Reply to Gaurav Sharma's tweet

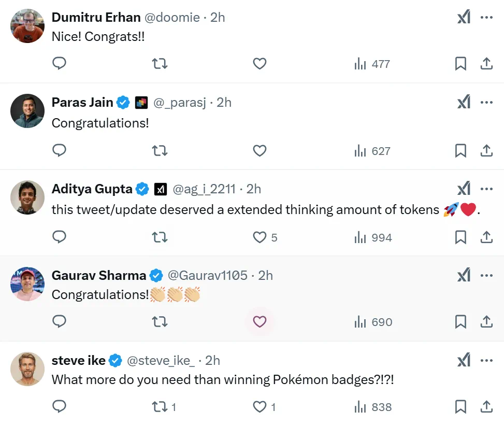[60, 322]
